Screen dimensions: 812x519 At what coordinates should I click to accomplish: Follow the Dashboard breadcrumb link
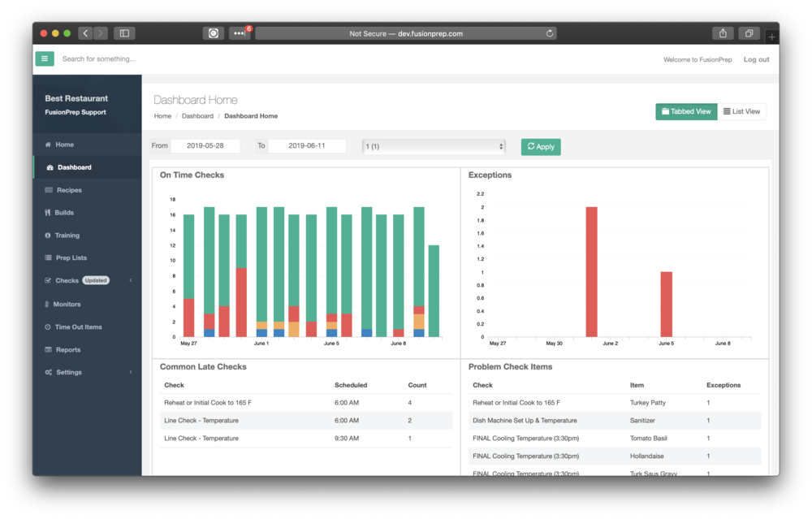pyautogui.click(x=197, y=116)
